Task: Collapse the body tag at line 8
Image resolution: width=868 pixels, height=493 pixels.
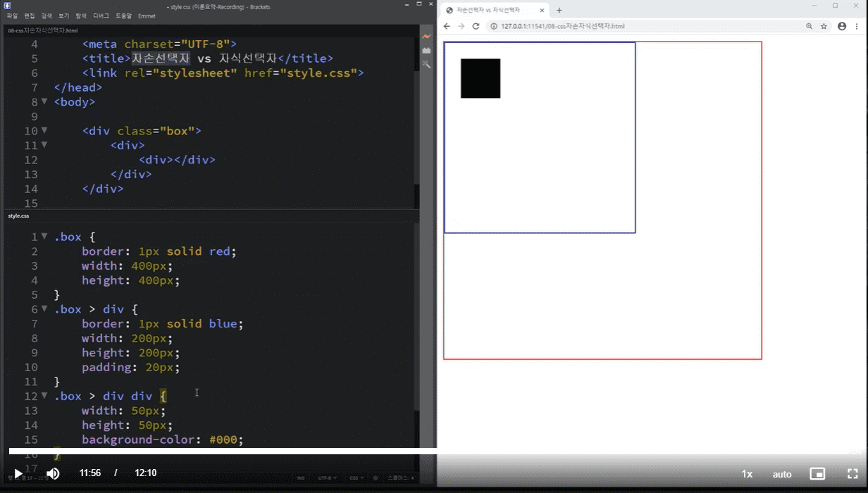Action: pyautogui.click(x=44, y=101)
